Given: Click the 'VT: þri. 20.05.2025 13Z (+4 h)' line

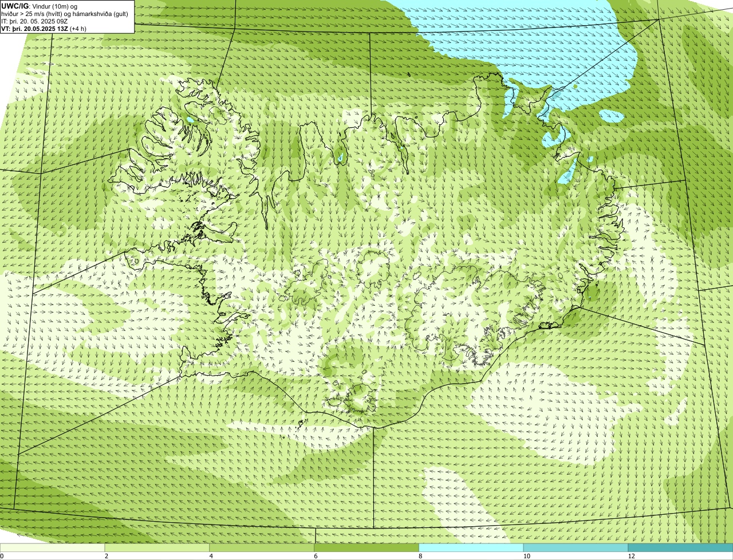Looking at the screenshot, I should pyautogui.click(x=44, y=29).
